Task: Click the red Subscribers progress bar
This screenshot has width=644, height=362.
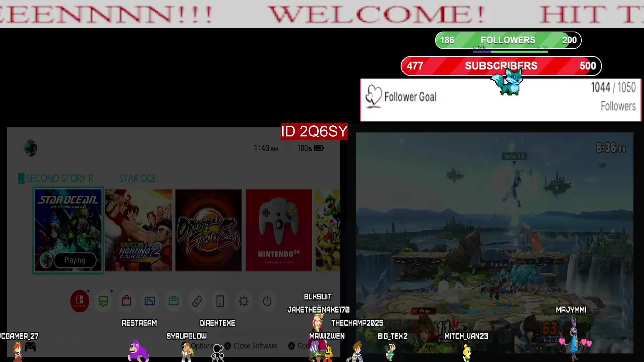Action: [501, 66]
